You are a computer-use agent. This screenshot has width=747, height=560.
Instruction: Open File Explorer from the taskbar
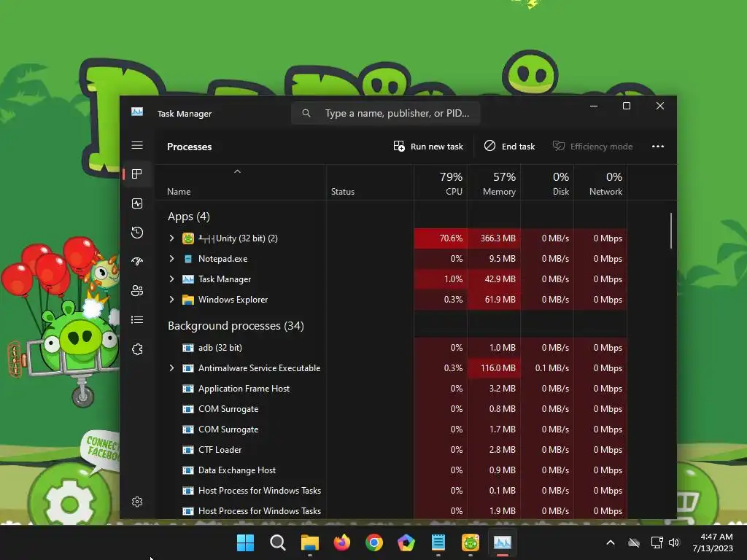pyautogui.click(x=309, y=542)
